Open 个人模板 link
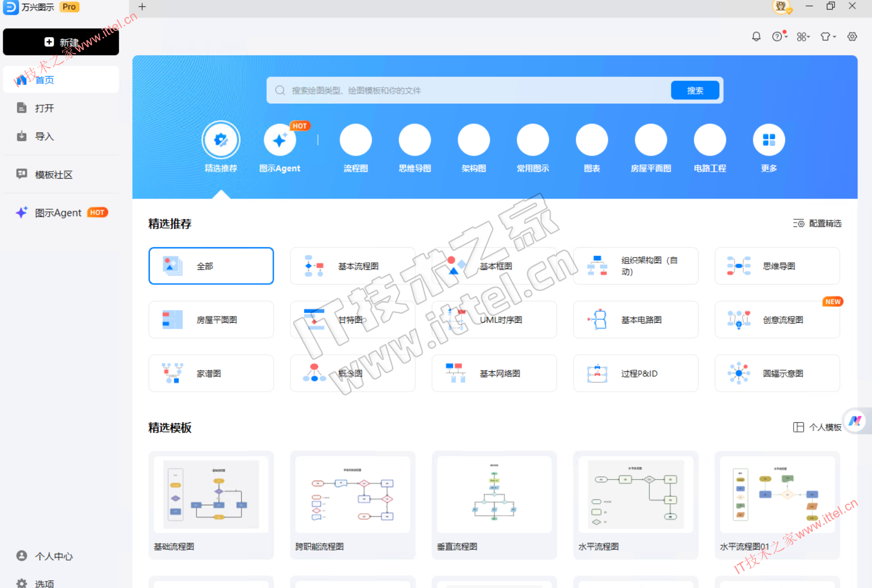Screen dimensions: 872x588 818,427
